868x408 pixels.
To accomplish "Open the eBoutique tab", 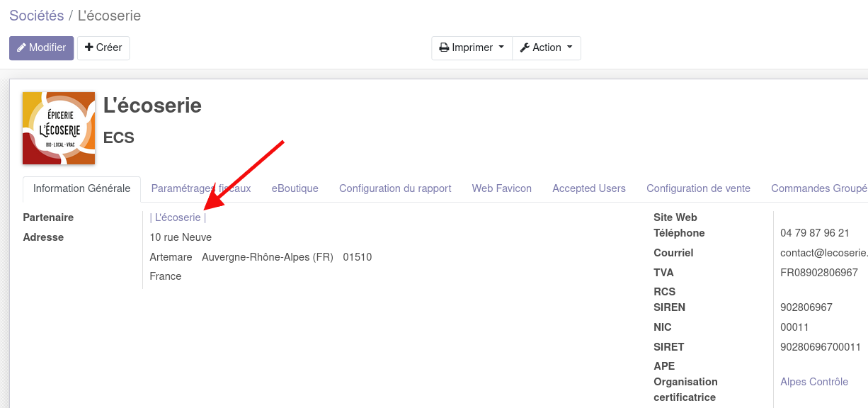I will [x=295, y=188].
